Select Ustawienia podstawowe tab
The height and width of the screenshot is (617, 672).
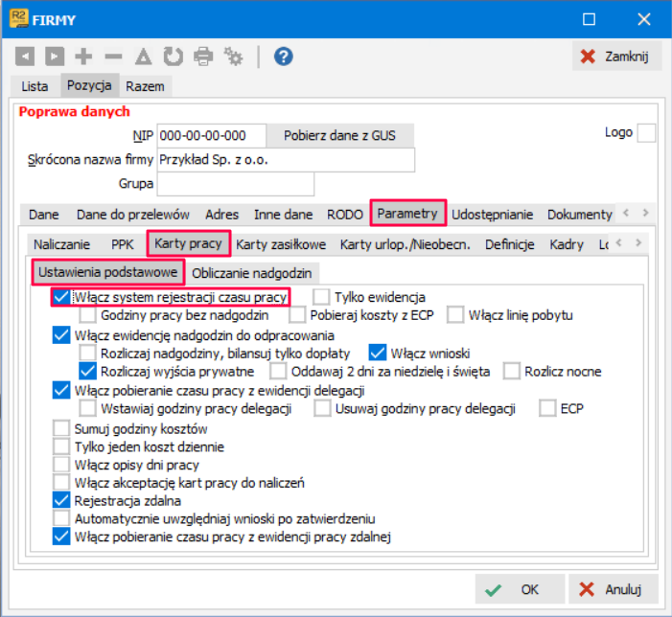point(108,272)
